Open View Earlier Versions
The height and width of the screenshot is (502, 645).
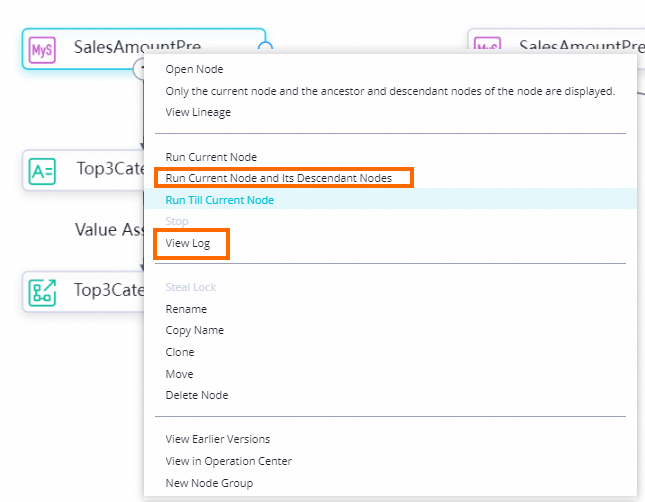[x=218, y=439]
